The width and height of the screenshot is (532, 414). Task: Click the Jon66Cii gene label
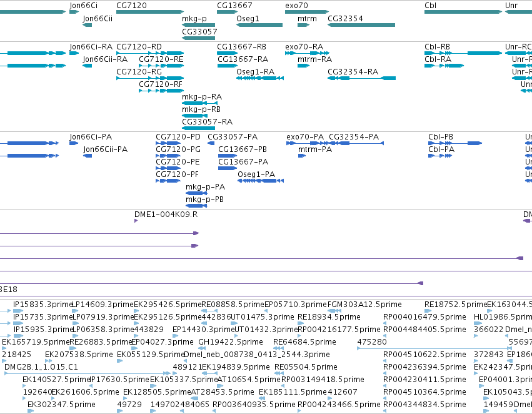98,18
